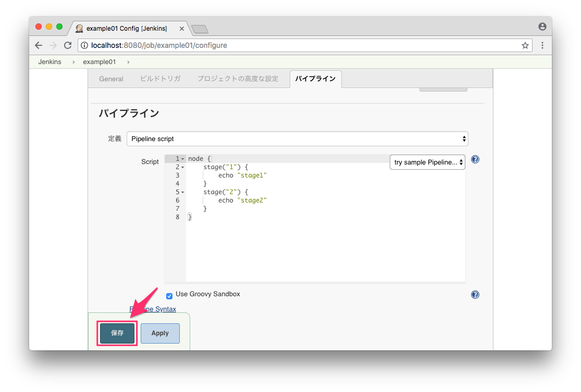Click the 保存 save button
This screenshot has width=581, height=392.
[x=117, y=333]
